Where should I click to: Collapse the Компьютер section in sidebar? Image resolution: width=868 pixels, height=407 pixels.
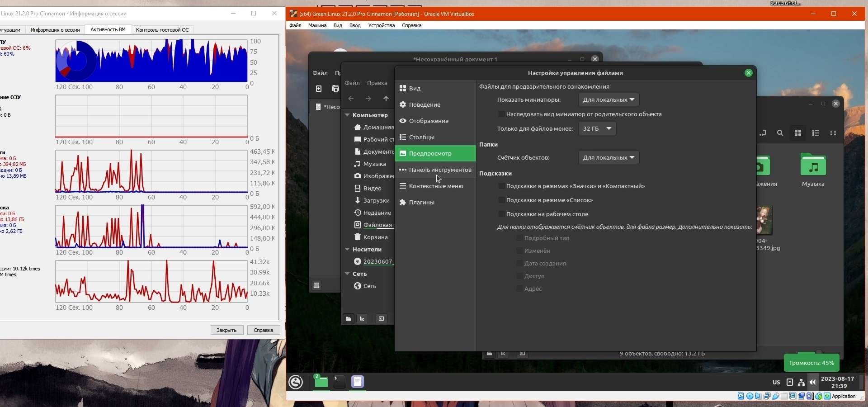tap(347, 115)
